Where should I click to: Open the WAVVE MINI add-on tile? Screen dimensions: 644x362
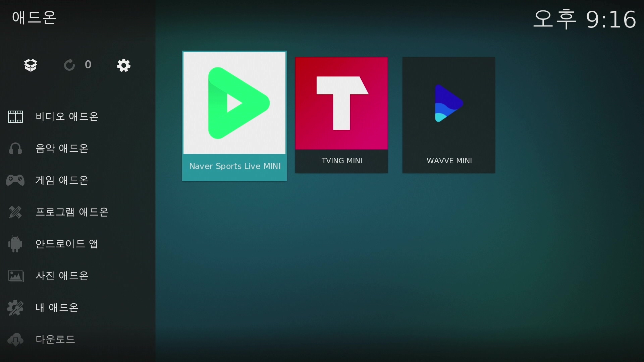click(x=449, y=115)
